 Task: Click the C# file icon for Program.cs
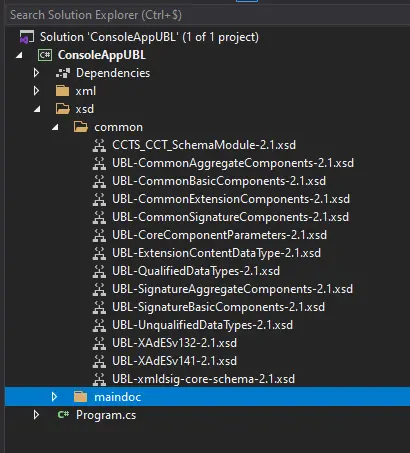63,415
